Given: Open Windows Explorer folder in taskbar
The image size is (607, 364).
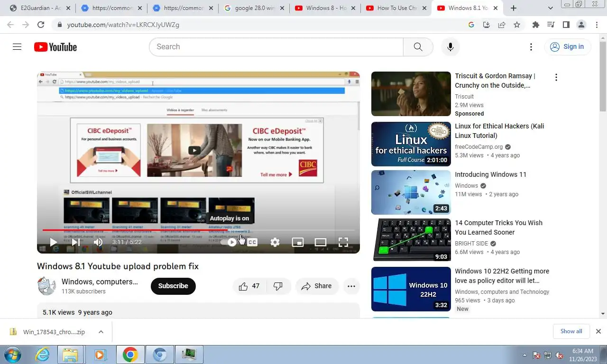Looking at the screenshot, I should (71, 355).
